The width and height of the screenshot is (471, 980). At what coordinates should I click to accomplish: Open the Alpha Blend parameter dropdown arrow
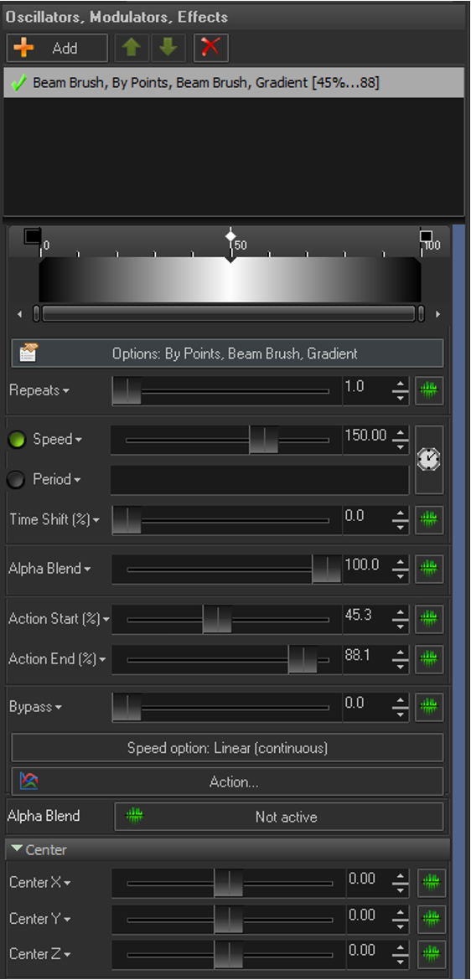pos(87,570)
